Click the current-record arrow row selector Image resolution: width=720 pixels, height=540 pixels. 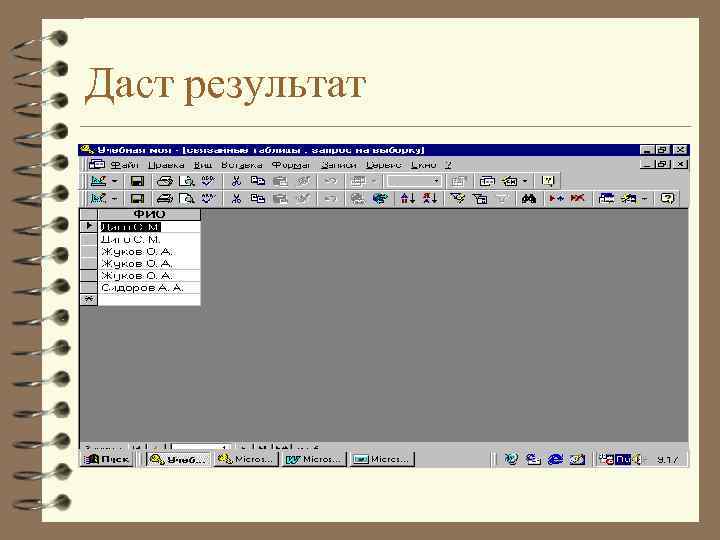[x=89, y=226]
